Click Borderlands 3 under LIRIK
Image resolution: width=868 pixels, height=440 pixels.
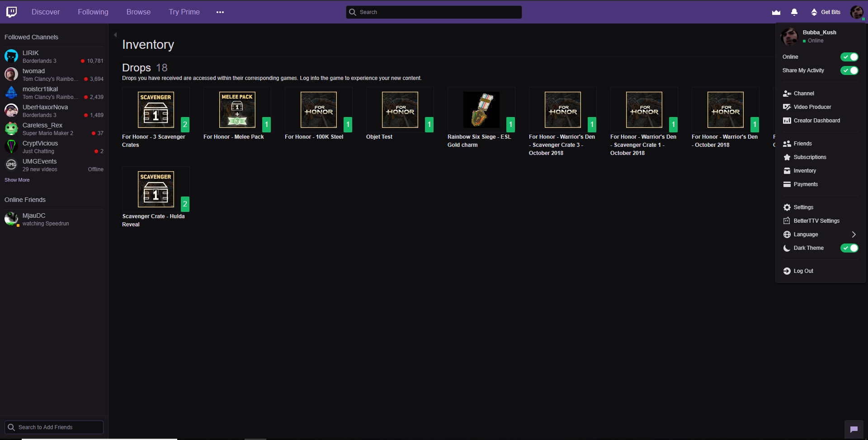(x=39, y=61)
